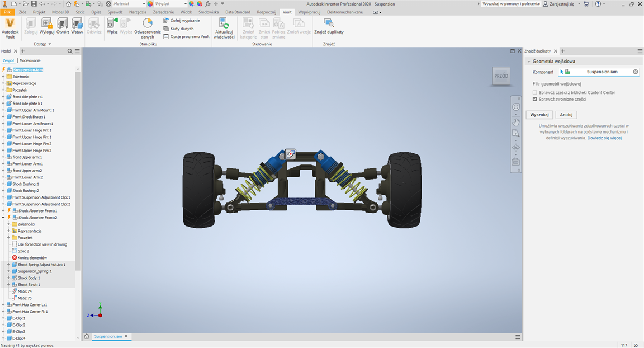
Task: Select Modelowanie browser tab
Action: pos(30,60)
